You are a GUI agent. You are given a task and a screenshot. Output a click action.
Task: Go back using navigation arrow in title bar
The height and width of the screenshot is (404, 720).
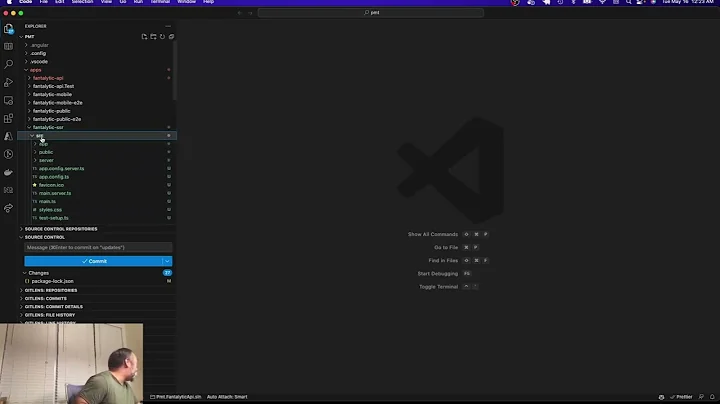(x=240, y=13)
